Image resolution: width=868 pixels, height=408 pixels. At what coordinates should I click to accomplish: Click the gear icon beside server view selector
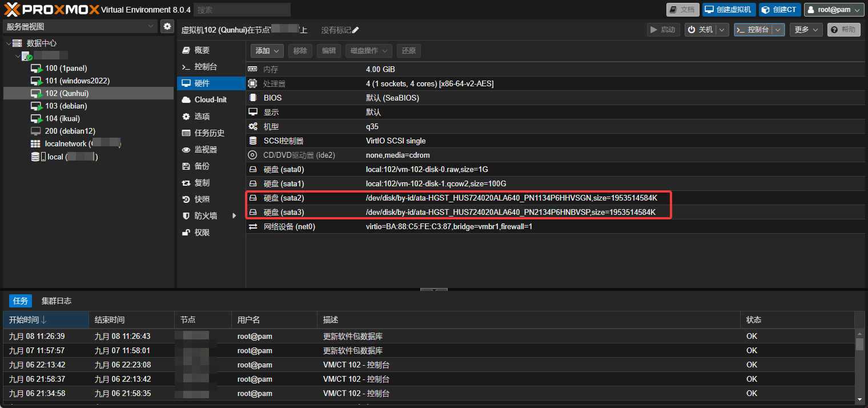point(167,26)
